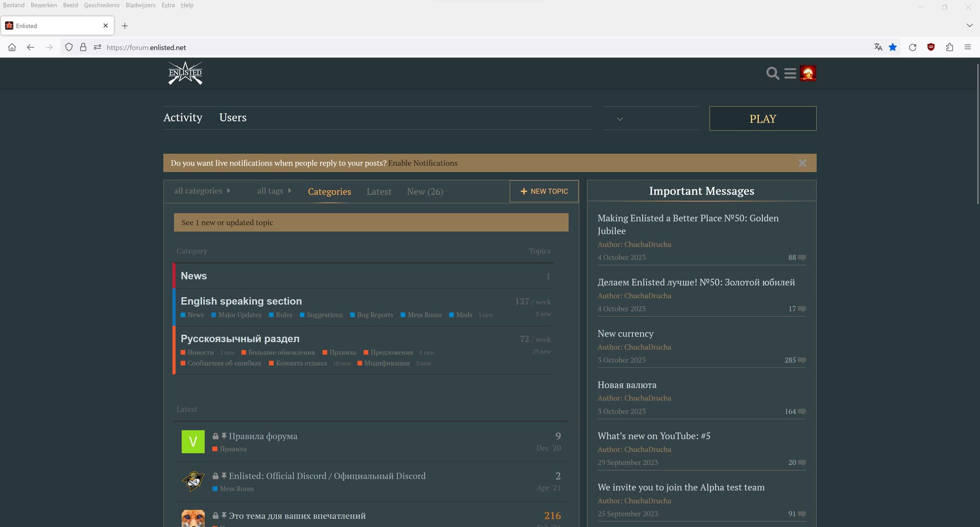This screenshot has height=527, width=980.
Task: Click the Enlisted logo in header
Action: coord(185,74)
